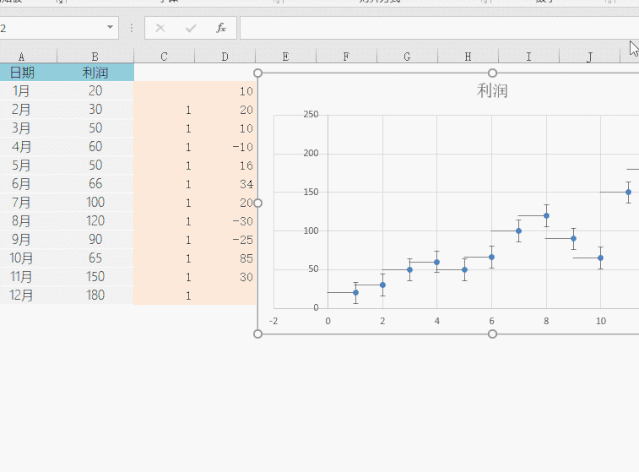This screenshot has height=472, width=639.
Task: Select column B header
Action: [95, 56]
